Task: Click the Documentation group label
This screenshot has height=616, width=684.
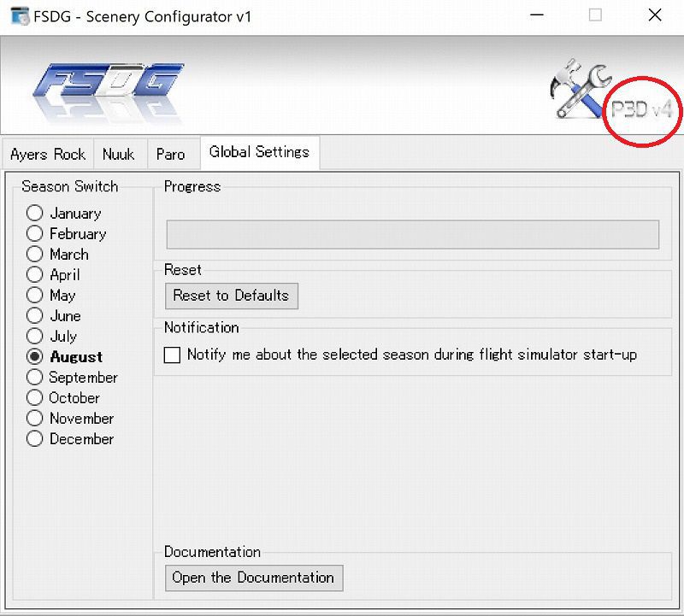Action: pyautogui.click(x=212, y=552)
